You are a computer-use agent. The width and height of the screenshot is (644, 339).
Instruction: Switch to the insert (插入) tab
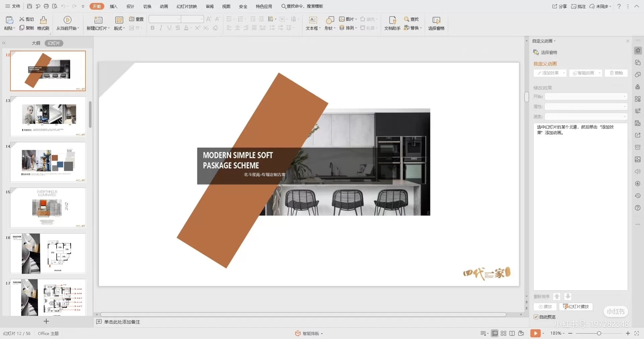pos(114,6)
